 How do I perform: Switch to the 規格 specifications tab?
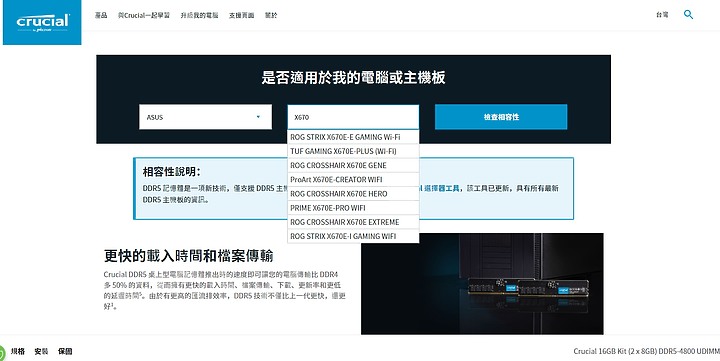click(x=18, y=351)
